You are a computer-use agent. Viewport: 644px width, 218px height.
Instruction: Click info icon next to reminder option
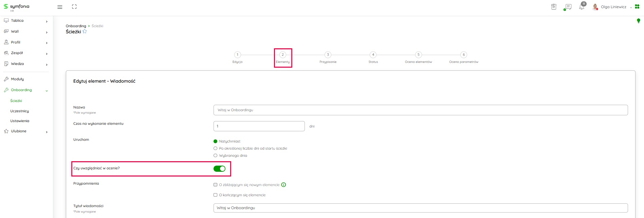(283, 185)
